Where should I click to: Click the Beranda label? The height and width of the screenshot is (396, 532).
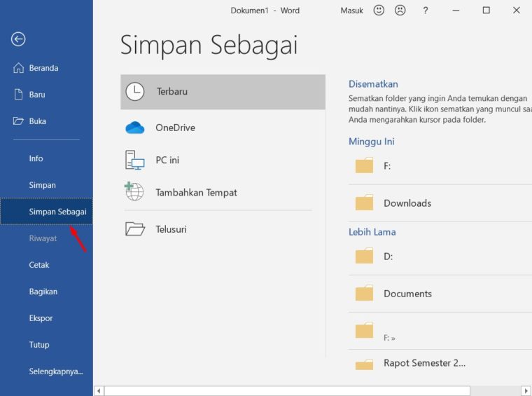pos(44,68)
